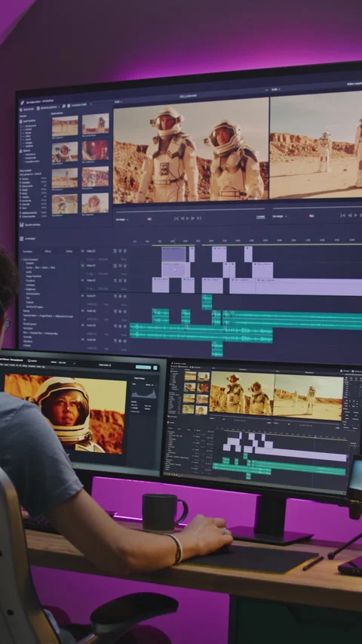Expand the Brightness effect entry
362x644 pixels.
tap(25, 290)
